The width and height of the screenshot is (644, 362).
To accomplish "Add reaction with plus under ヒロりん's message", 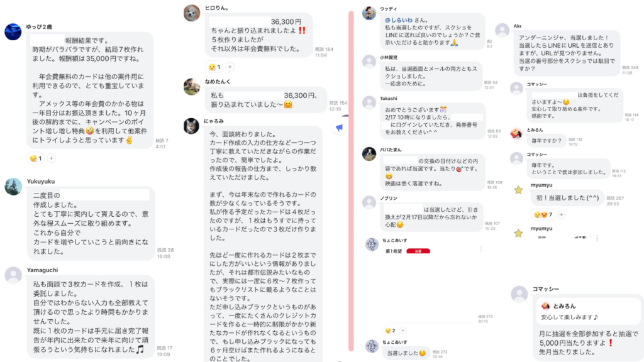I will tap(230, 67).
